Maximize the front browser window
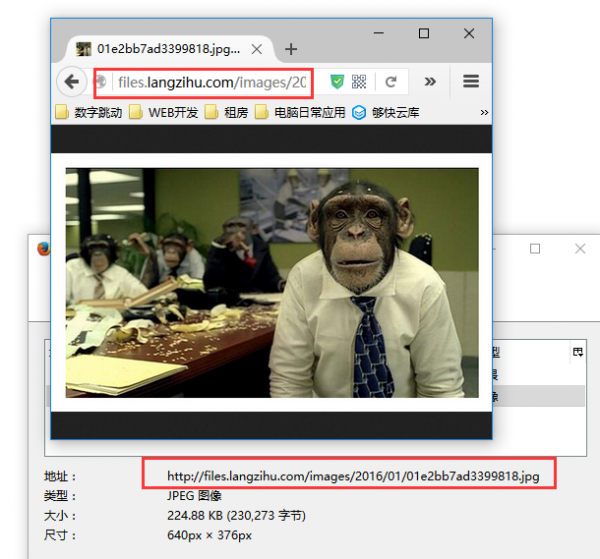The width and height of the screenshot is (600, 559). 424,33
